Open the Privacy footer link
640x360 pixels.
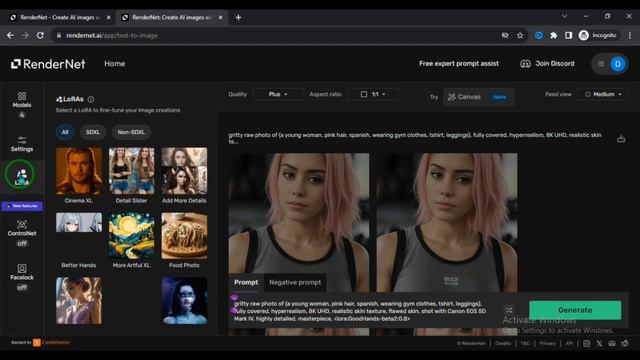[x=547, y=344]
